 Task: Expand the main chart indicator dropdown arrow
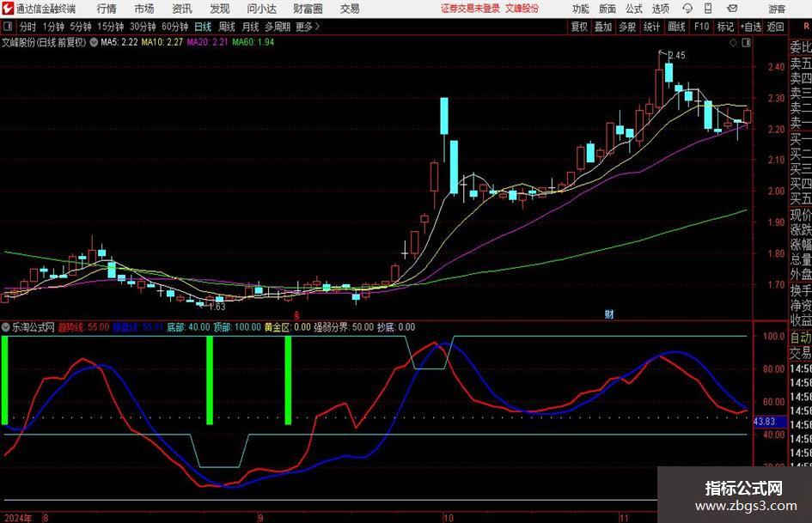(x=94, y=42)
